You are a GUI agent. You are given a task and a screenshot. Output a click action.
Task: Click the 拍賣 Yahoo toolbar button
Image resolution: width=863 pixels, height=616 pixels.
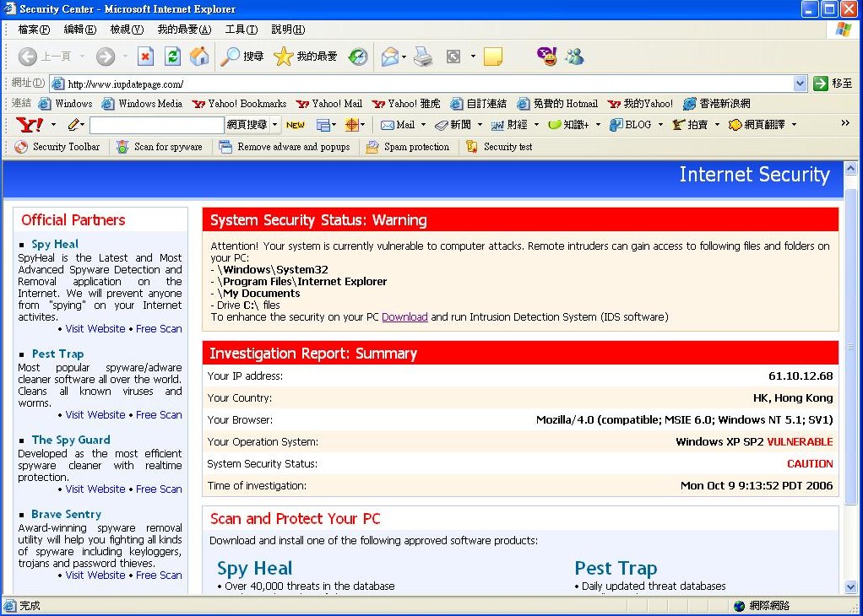[x=690, y=126]
